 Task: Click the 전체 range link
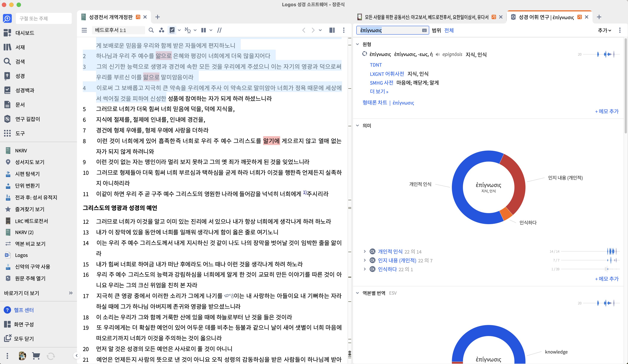coord(449,30)
